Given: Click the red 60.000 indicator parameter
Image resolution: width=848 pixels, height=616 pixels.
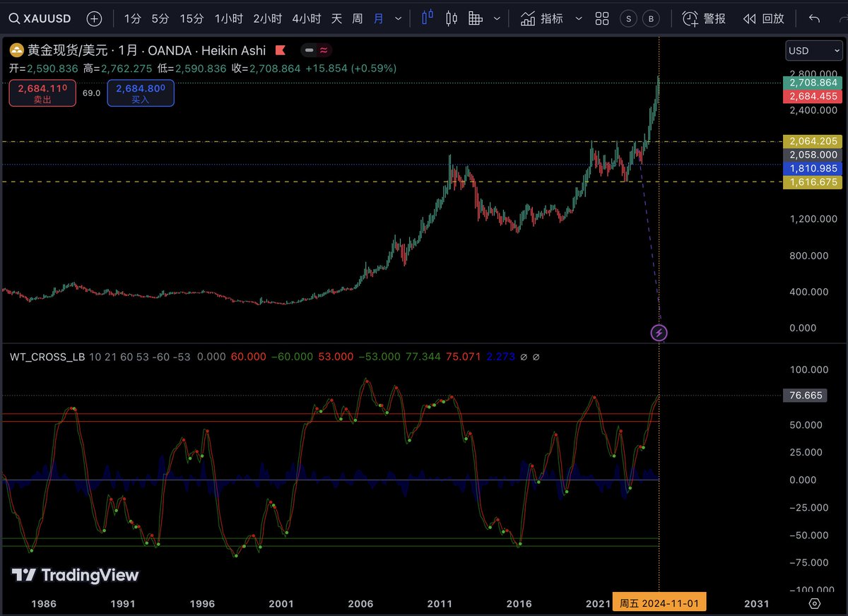Looking at the screenshot, I should (x=250, y=357).
